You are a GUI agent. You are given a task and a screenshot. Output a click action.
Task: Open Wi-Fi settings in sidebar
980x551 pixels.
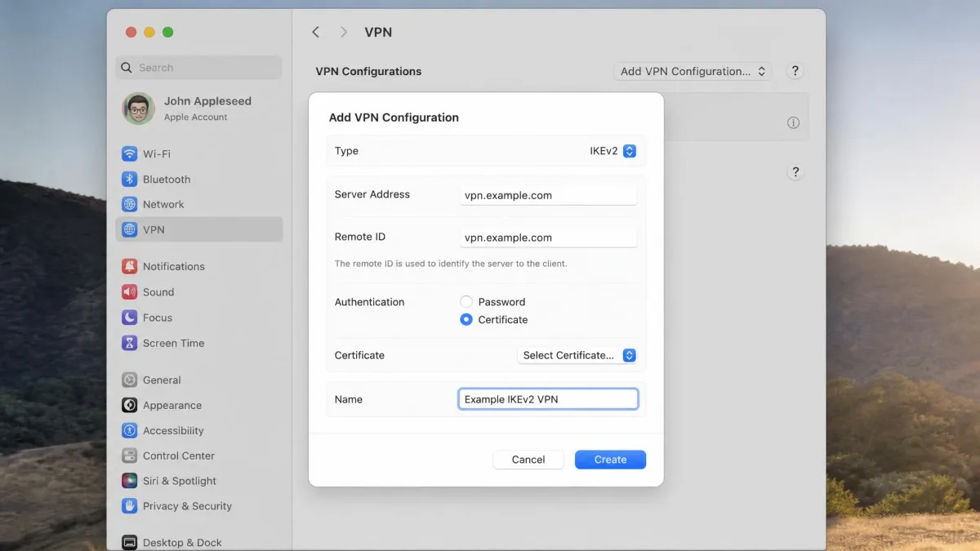click(199, 153)
